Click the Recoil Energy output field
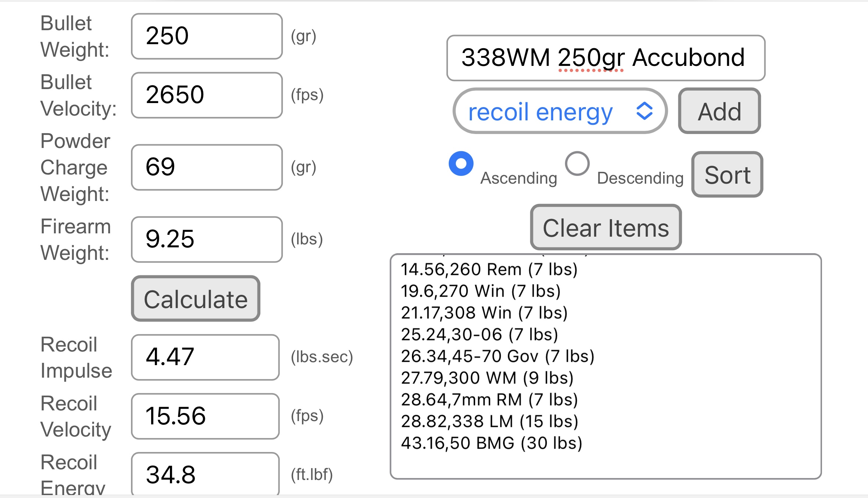The height and width of the screenshot is (498, 868). [x=205, y=474]
